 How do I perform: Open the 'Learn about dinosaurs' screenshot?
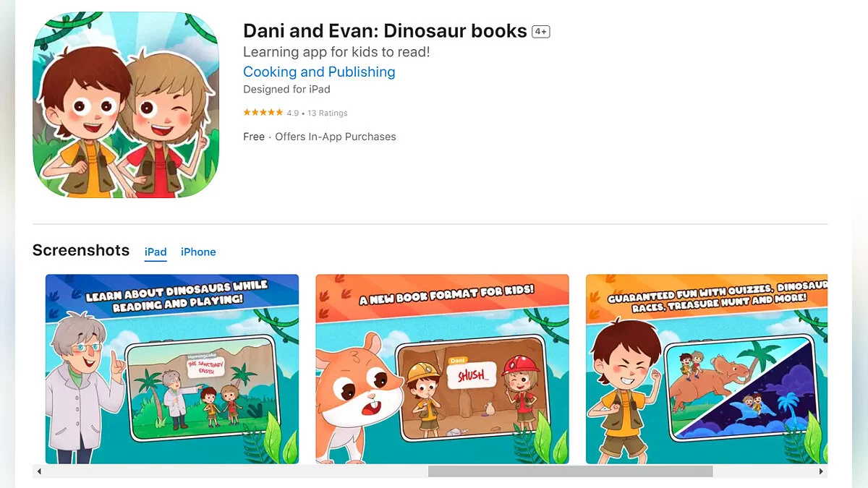coord(172,369)
